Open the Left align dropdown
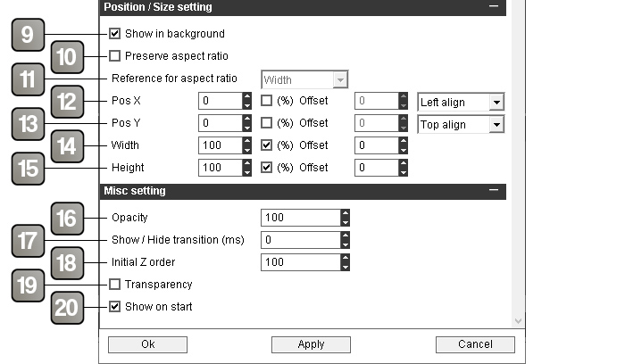 (496, 103)
